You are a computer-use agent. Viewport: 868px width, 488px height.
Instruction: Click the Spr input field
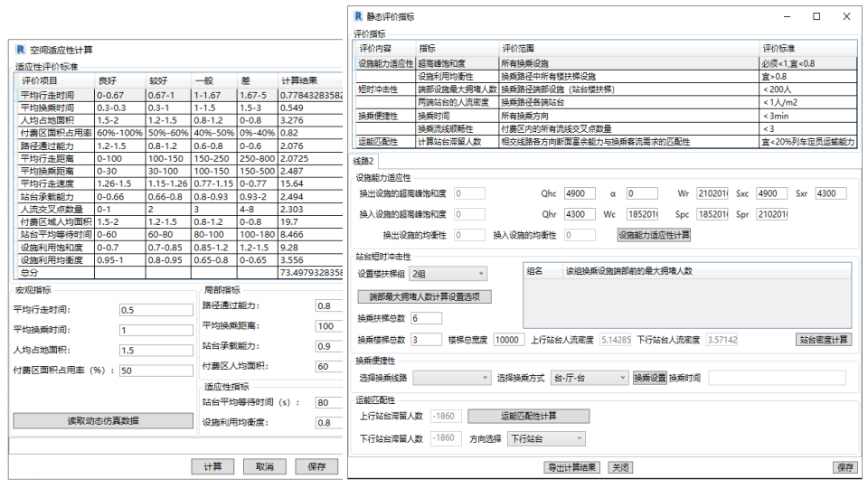pos(772,214)
